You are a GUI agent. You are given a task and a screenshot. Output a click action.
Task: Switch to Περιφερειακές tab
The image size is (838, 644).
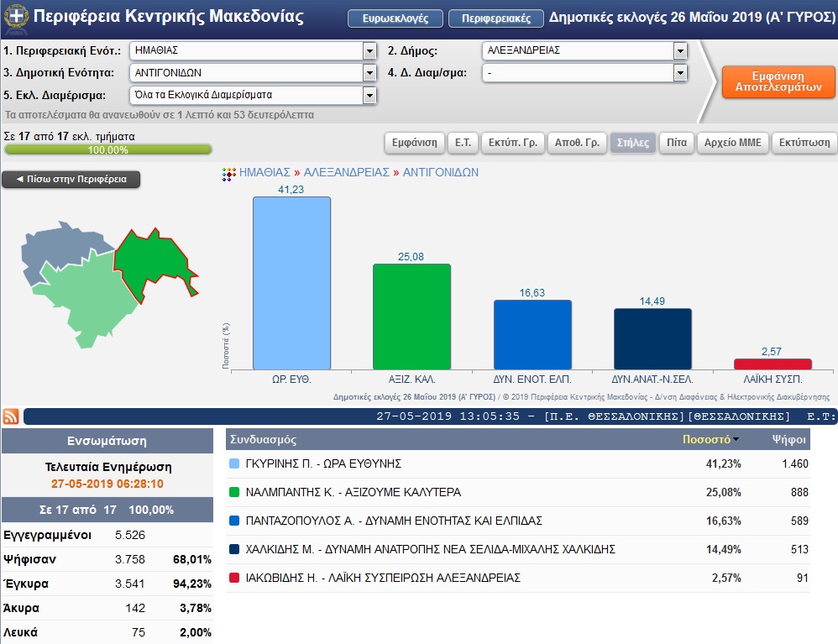point(496,18)
